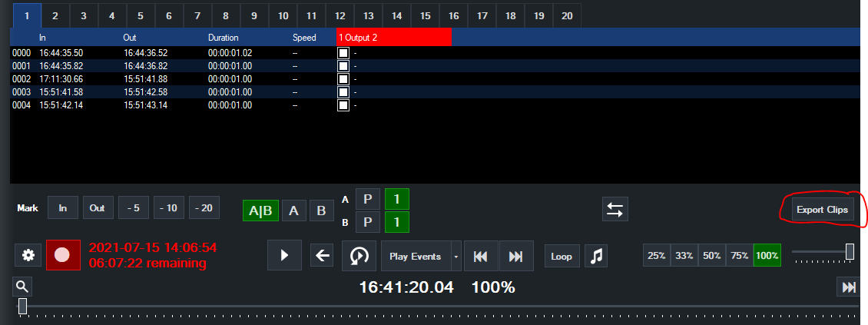Start playback with the play arrow

coord(284,256)
